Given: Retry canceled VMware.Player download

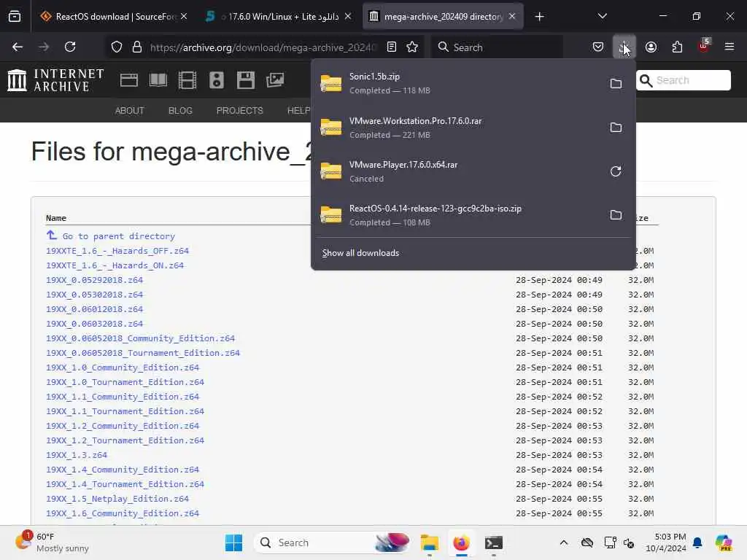Looking at the screenshot, I should [616, 171].
